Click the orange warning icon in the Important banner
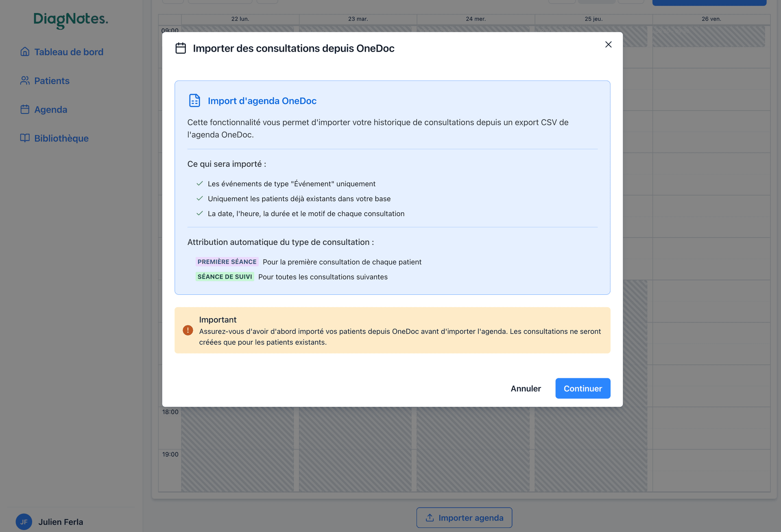 pyautogui.click(x=188, y=330)
